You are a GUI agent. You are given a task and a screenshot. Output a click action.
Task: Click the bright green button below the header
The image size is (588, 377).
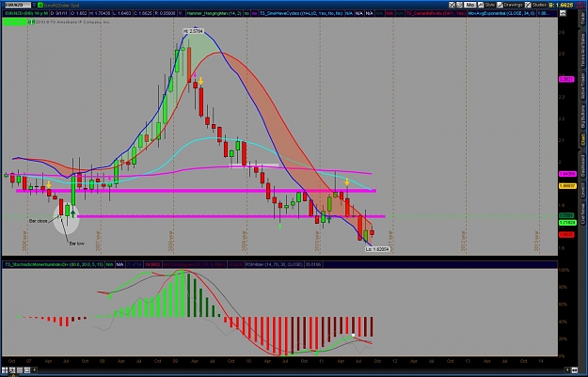(14, 23)
